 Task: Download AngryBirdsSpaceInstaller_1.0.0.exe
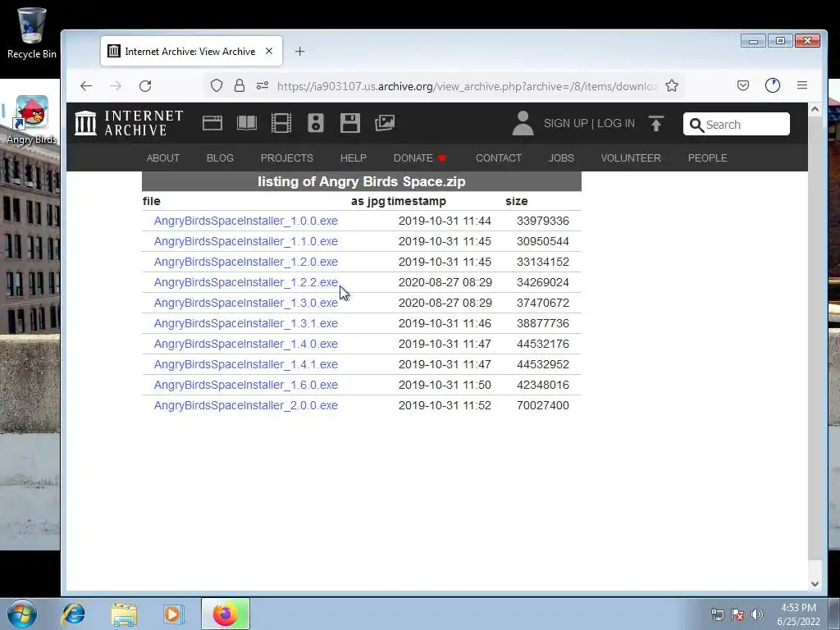[246, 221]
